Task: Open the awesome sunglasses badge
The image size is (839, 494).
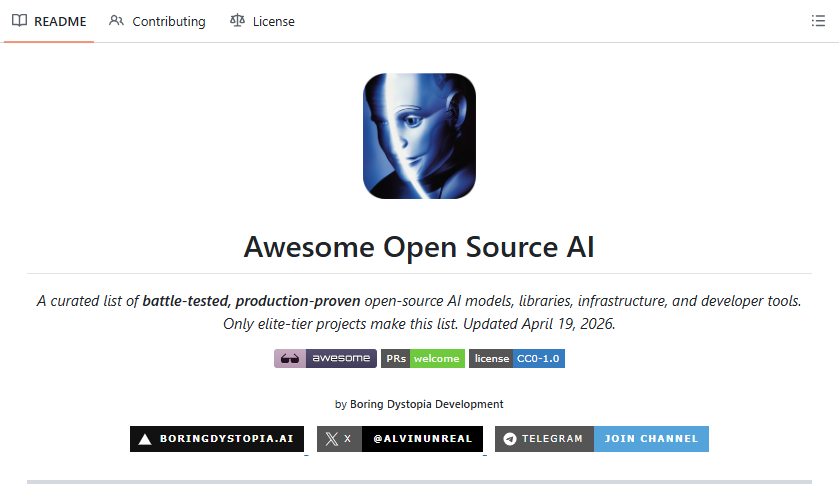Action: tap(325, 359)
